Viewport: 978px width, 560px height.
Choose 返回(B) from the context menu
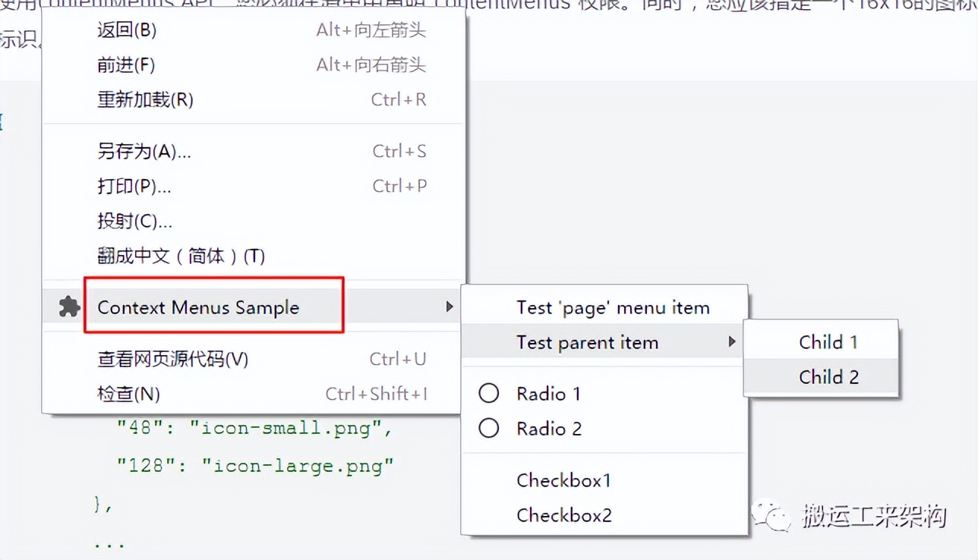point(252,30)
